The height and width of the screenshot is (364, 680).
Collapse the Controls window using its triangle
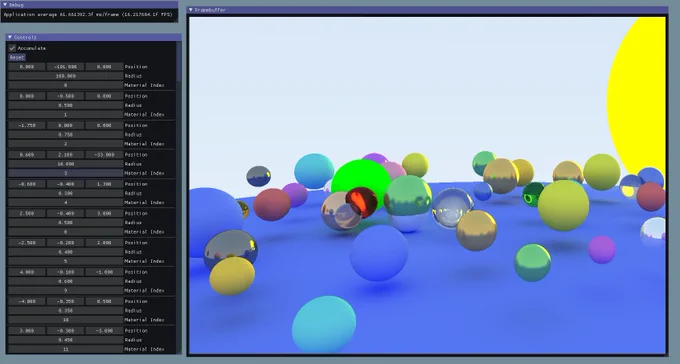(x=10, y=37)
